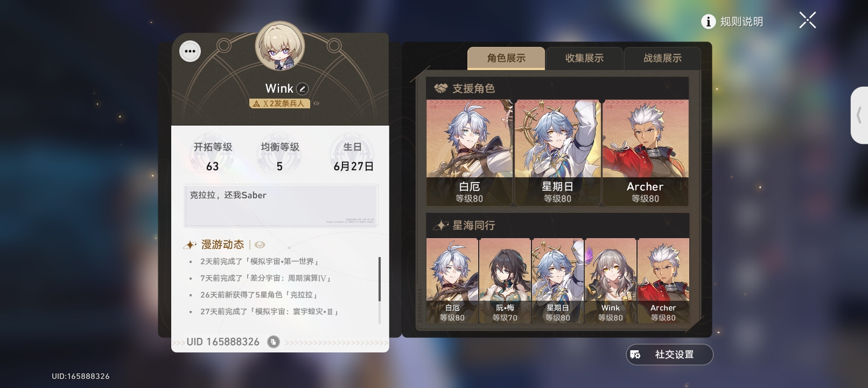The width and height of the screenshot is (868, 388).
Task: Open the 星期日 support character card
Action: point(557,153)
